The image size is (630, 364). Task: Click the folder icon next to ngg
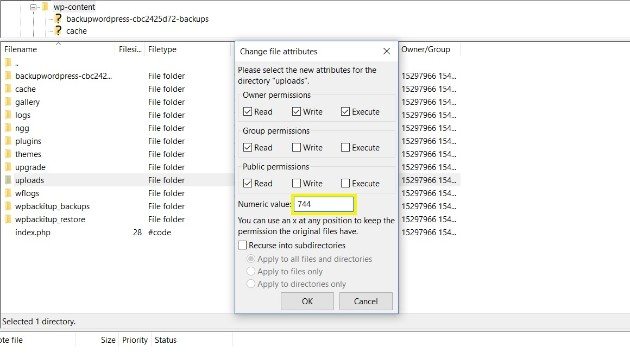point(8,128)
